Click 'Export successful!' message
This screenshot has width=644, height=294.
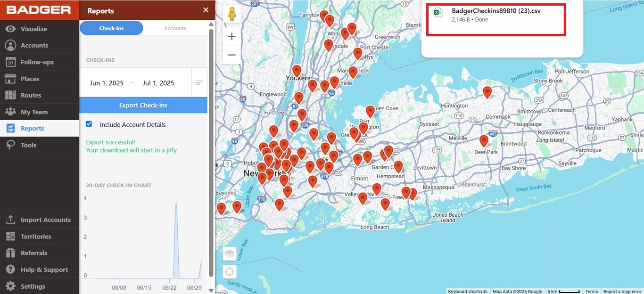click(x=111, y=142)
